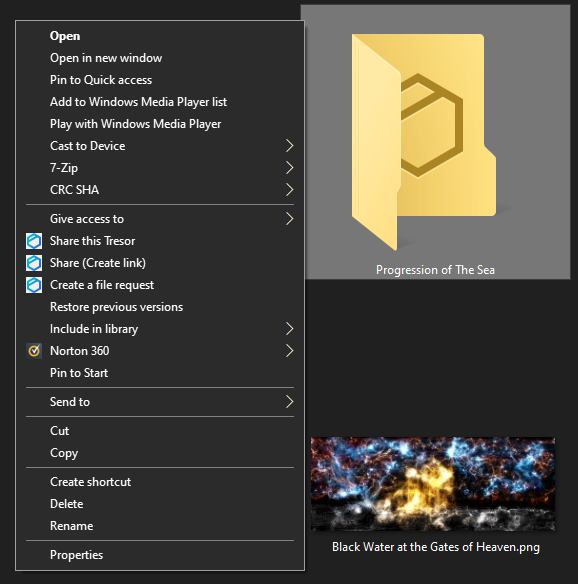Expand the Send to submenu chevron
This screenshot has width=578, height=584.
click(289, 402)
